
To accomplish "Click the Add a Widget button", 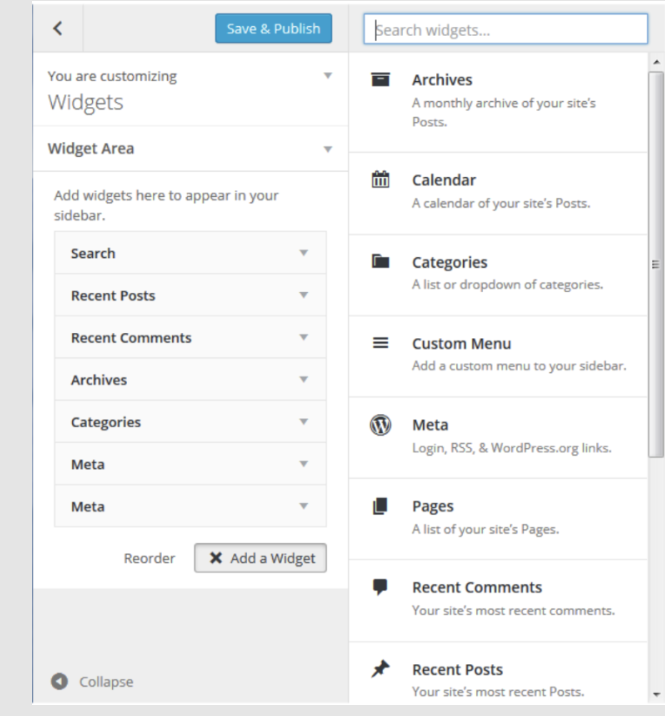I will [260, 558].
